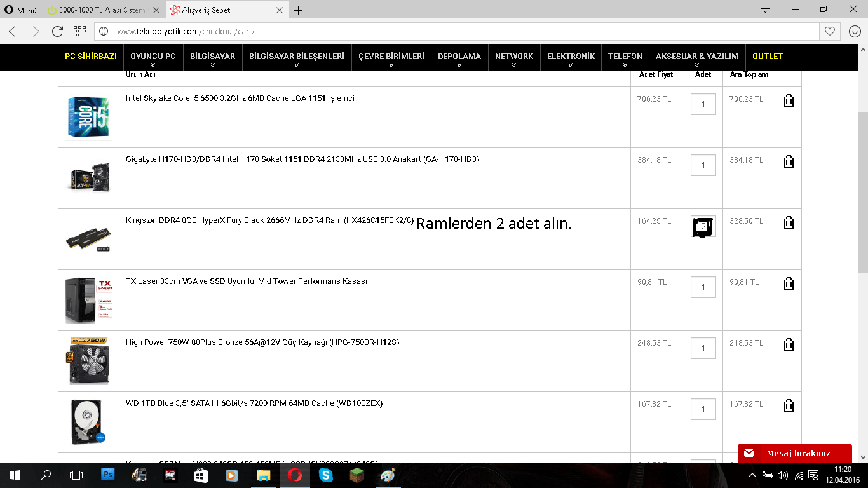Open Photoshop from the taskbar
Image resolution: width=868 pixels, height=488 pixels.
108,475
